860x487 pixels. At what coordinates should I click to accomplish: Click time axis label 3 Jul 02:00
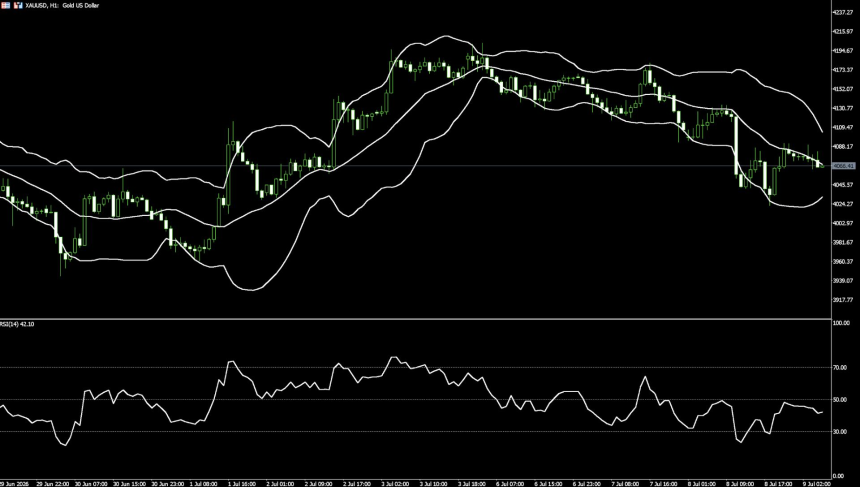click(x=395, y=484)
